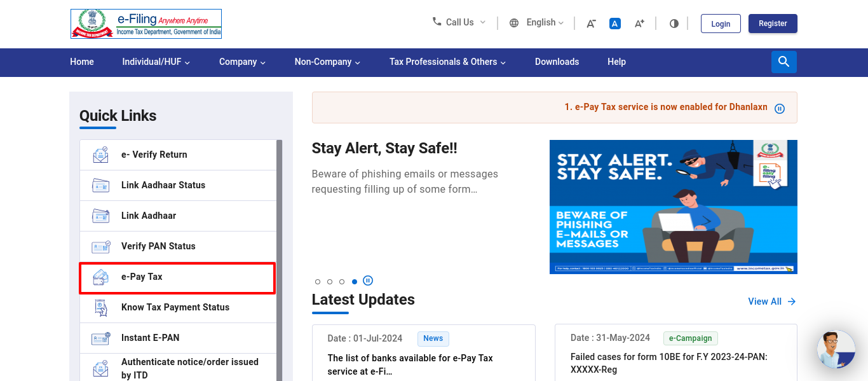Open the e- Verify Return quick link
The width and height of the screenshot is (868, 381).
pos(178,155)
